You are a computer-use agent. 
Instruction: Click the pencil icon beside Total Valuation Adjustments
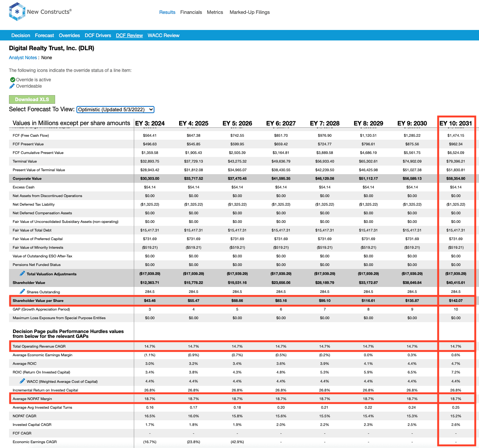point(22,273)
